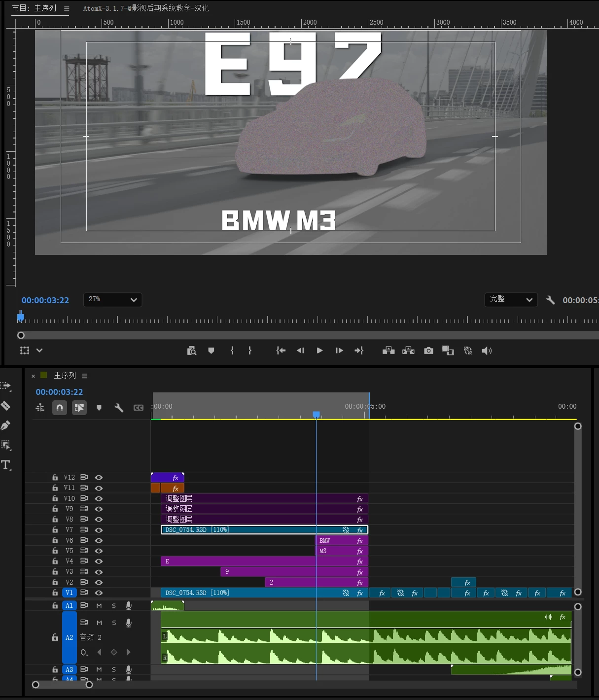Click the Export Frame camera icon

point(428,350)
